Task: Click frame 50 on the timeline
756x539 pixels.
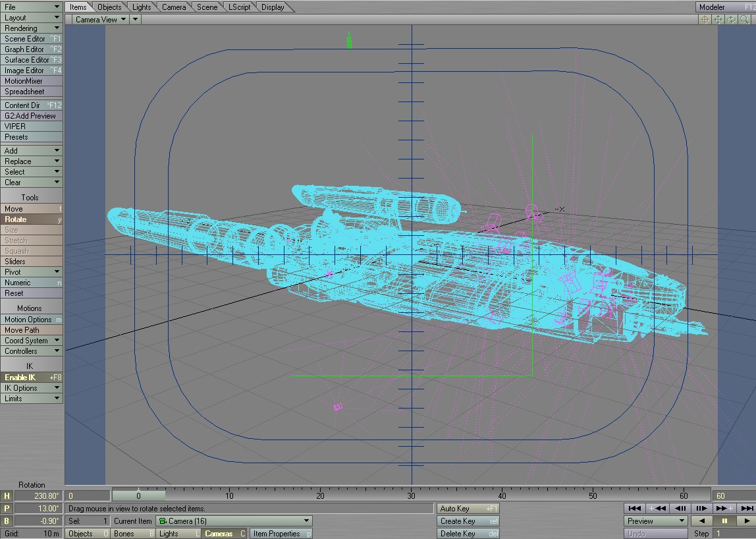Action: click(x=593, y=496)
